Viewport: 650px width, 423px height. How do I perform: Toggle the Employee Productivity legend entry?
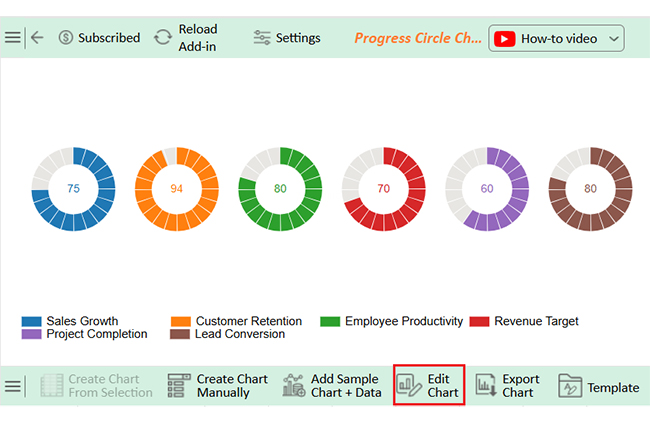[392, 321]
